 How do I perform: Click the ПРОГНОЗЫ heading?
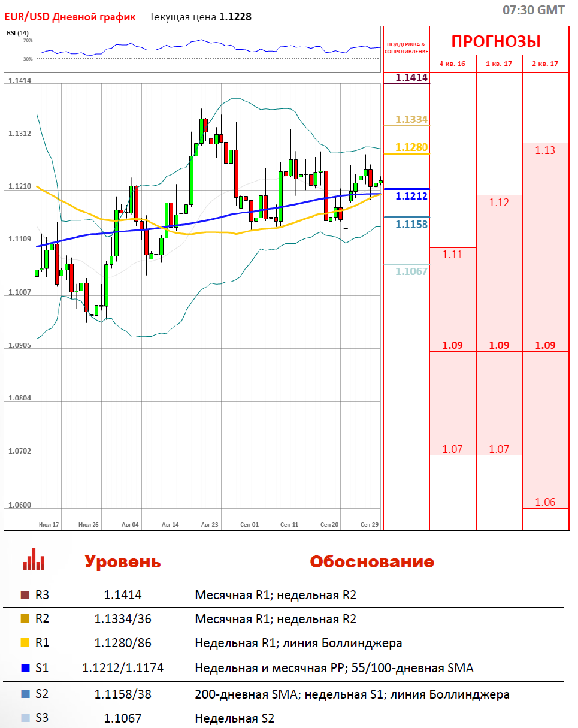point(495,41)
